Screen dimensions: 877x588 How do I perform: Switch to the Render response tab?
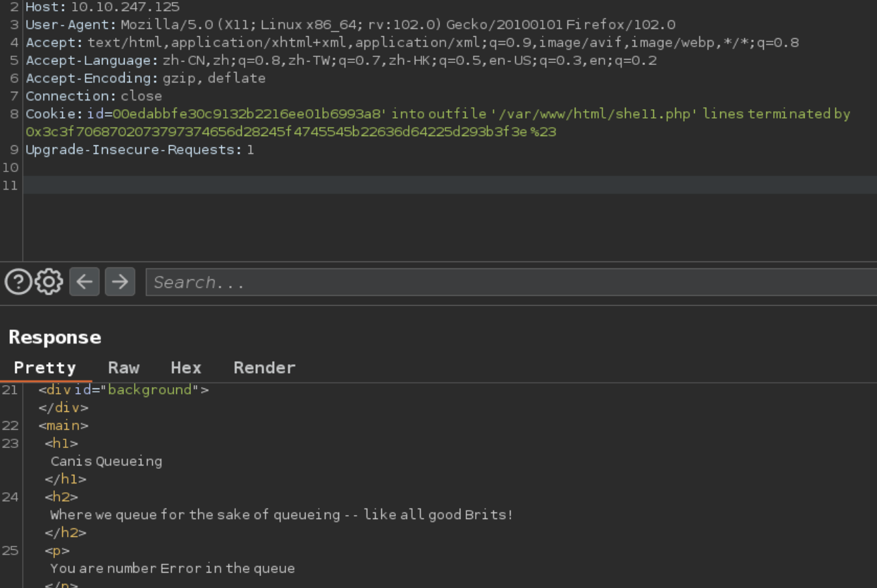pos(265,368)
